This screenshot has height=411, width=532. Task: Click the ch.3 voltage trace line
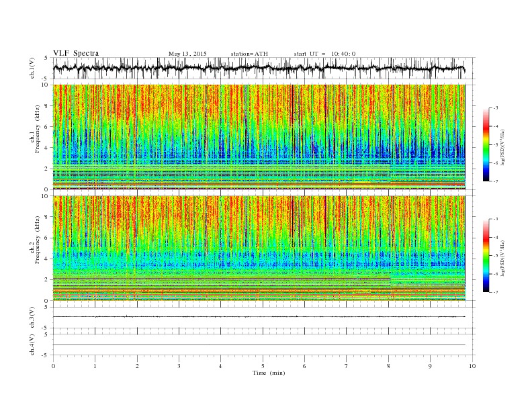pyautogui.click(x=259, y=317)
